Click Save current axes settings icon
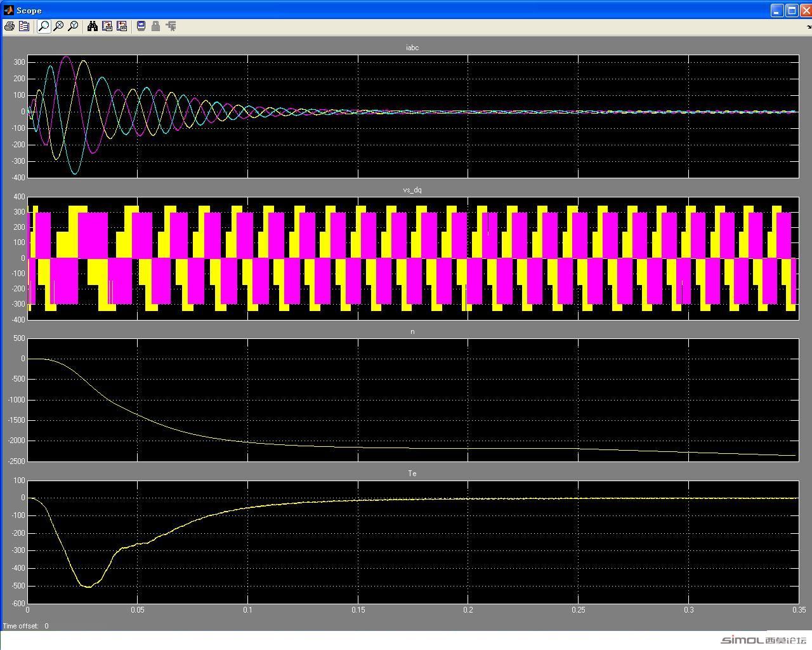Viewport: 812px width, 650px height. (107, 26)
